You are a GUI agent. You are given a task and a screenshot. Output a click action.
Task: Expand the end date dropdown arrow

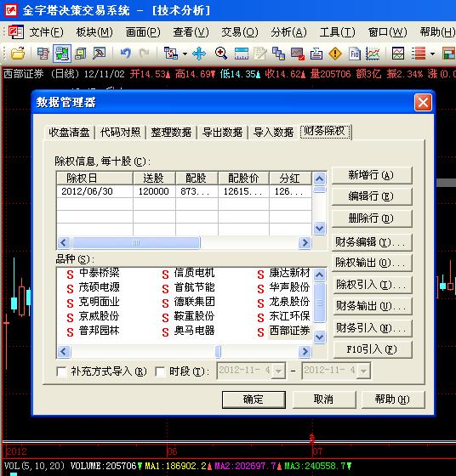pos(363,371)
